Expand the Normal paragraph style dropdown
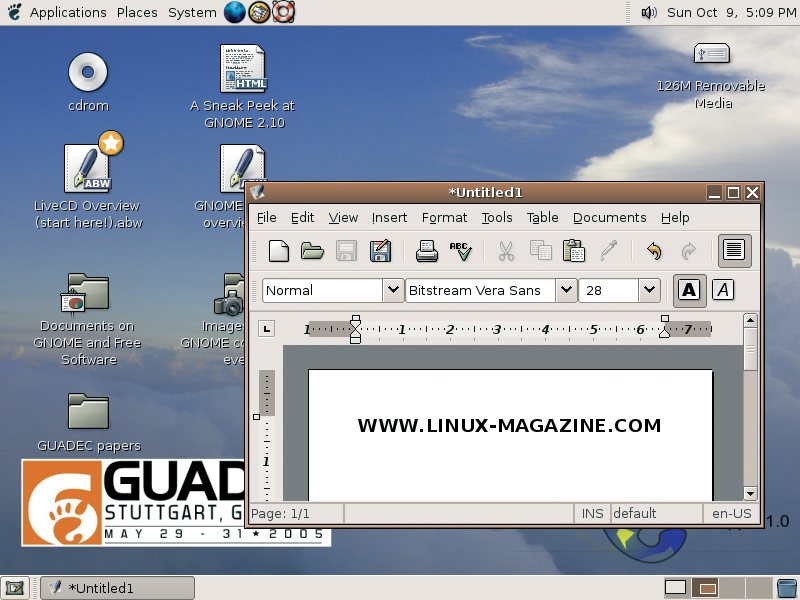 coord(393,290)
